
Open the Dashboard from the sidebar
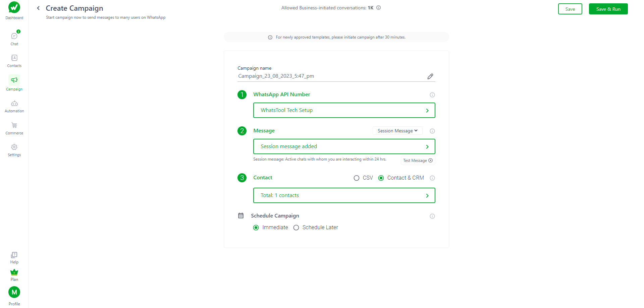(x=14, y=10)
